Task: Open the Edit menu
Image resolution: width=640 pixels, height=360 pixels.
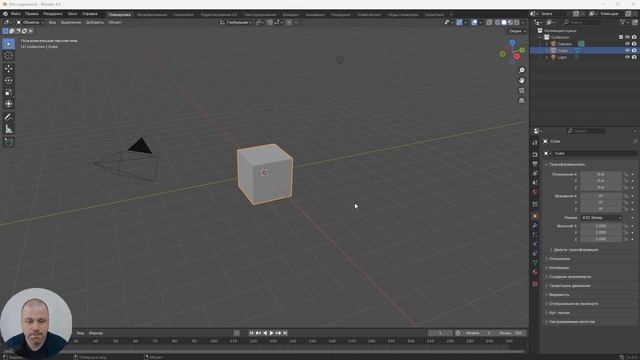Action: (x=31, y=14)
